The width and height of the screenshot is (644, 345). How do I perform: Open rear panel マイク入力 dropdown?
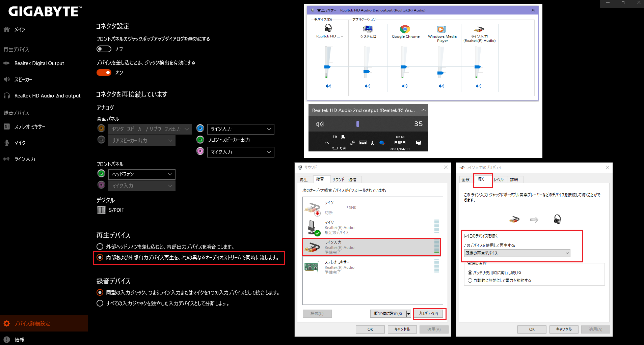tap(241, 152)
